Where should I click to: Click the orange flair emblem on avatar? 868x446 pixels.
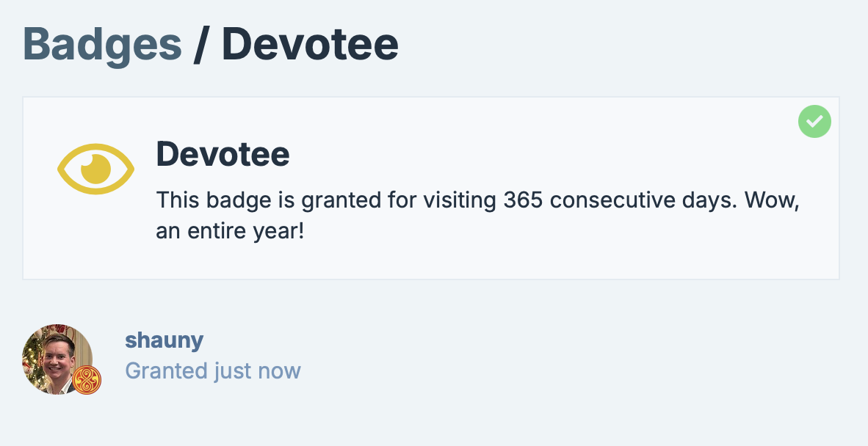pos(87,380)
